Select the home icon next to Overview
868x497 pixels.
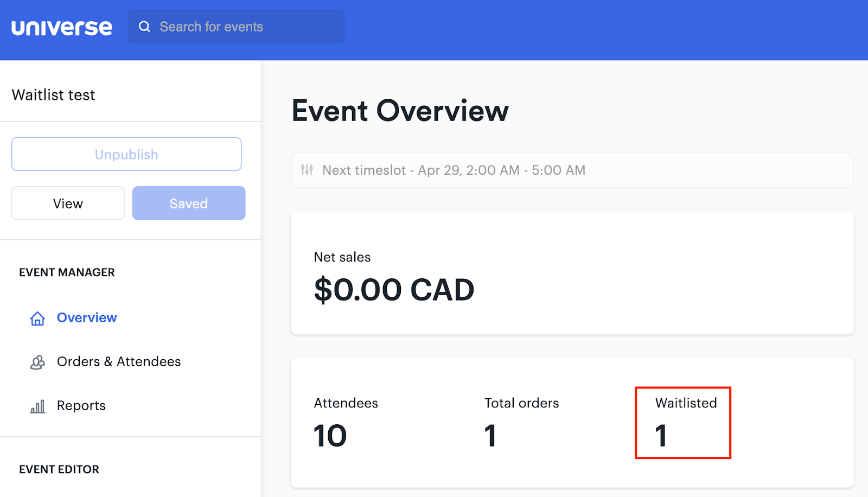[x=36, y=318]
